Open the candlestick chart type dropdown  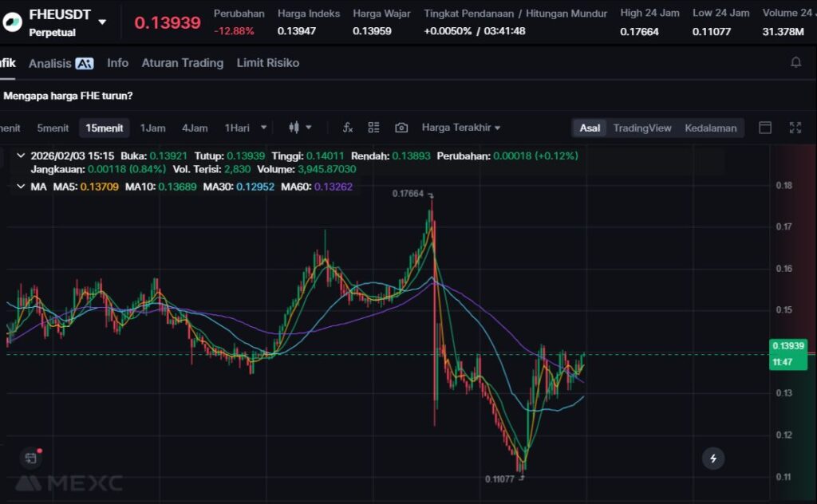coord(300,128)
